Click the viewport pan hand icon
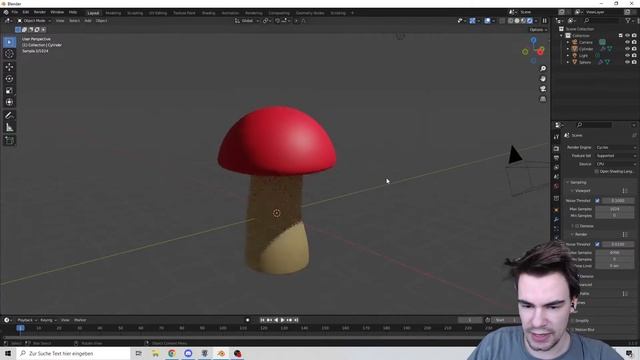Image resolution: width=640 pixels, height=360 pixels. click(543, 79)
